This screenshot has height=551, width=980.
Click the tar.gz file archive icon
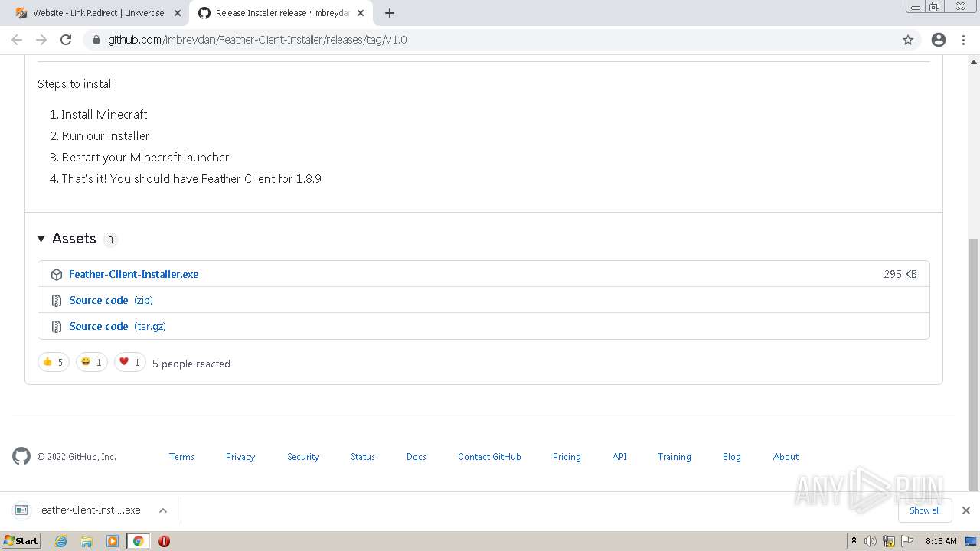click(x=56, y=326)
